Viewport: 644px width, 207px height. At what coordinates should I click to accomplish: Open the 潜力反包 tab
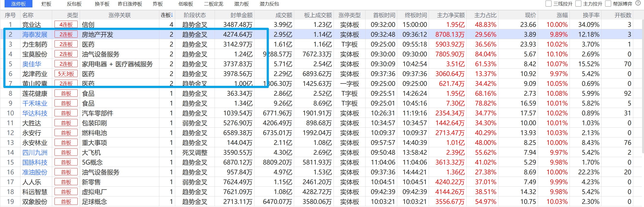[269, 4]
